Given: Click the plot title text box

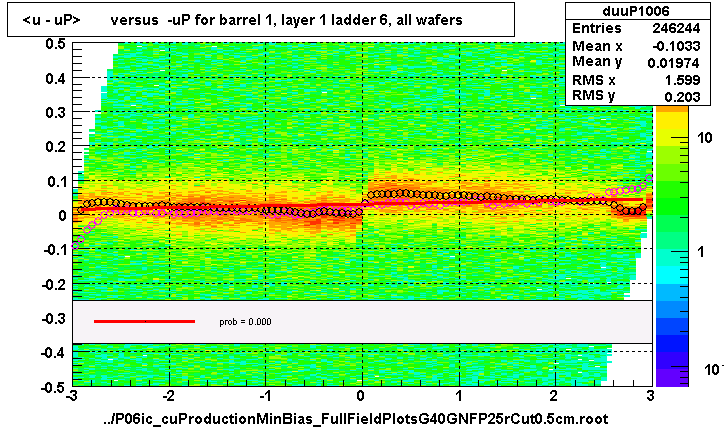Looking at the screenshot, I should [261, 19].
